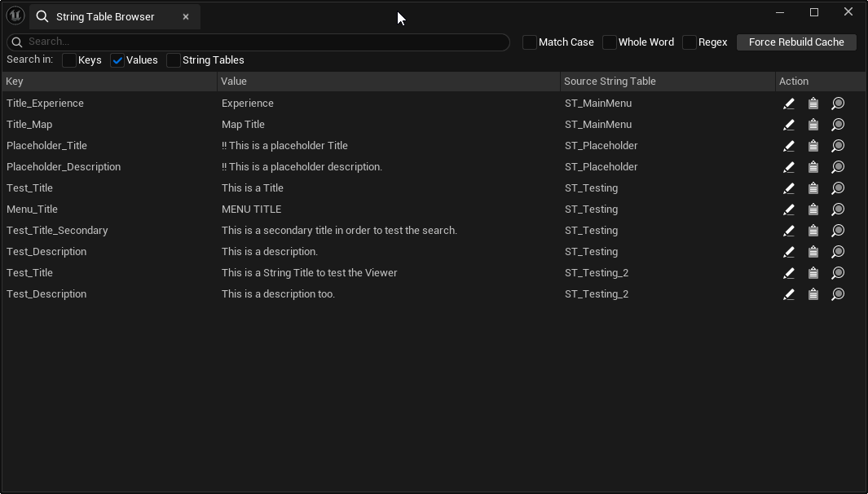Select the "MENU TITLE" value cell
This screenshot has height=494, width=868.
[251, 210]
